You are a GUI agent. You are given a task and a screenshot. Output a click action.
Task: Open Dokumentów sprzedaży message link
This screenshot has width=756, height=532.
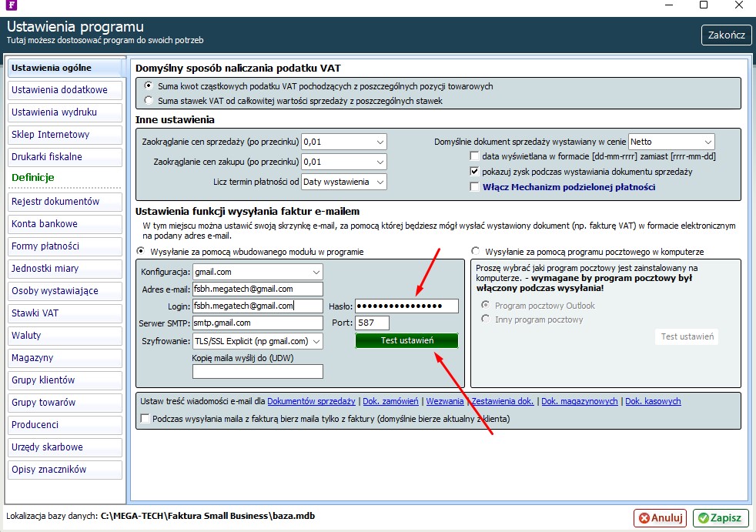click(x=311, y=401)
